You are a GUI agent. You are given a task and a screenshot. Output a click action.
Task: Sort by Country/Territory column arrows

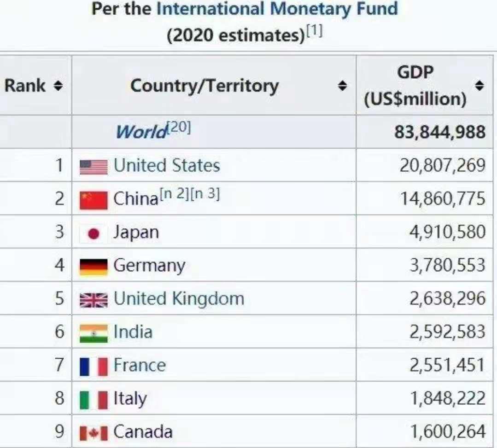(342, 86)
